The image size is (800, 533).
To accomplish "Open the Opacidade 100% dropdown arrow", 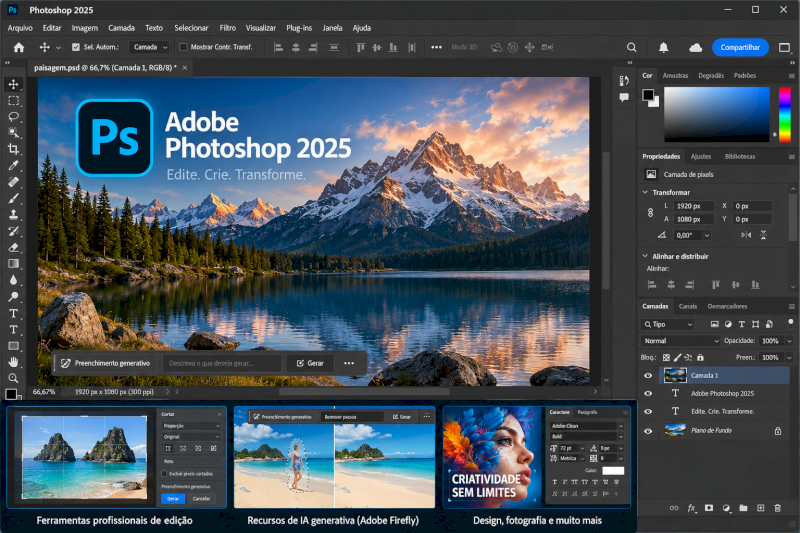I will pyautogui.click(x=789, y=341).
